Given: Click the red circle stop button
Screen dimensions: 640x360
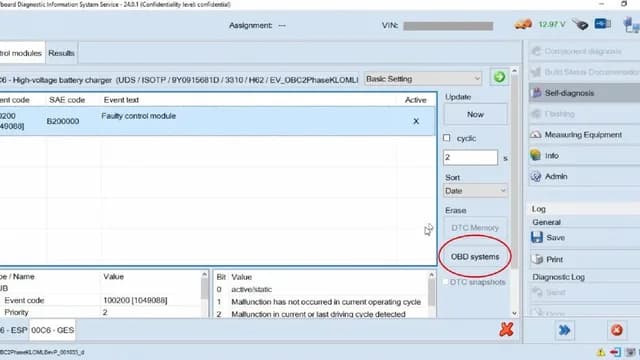Looking at the screenshot, I should click(x=616, y=330).
